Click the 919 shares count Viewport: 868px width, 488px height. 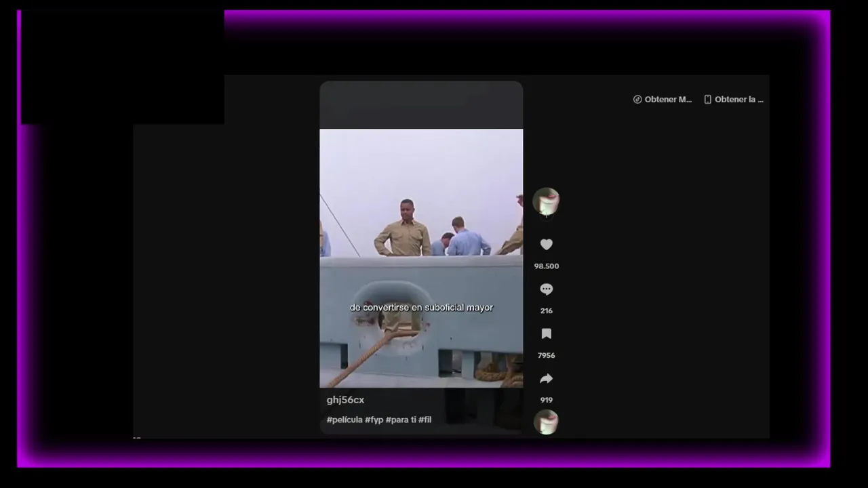point(546,401)
